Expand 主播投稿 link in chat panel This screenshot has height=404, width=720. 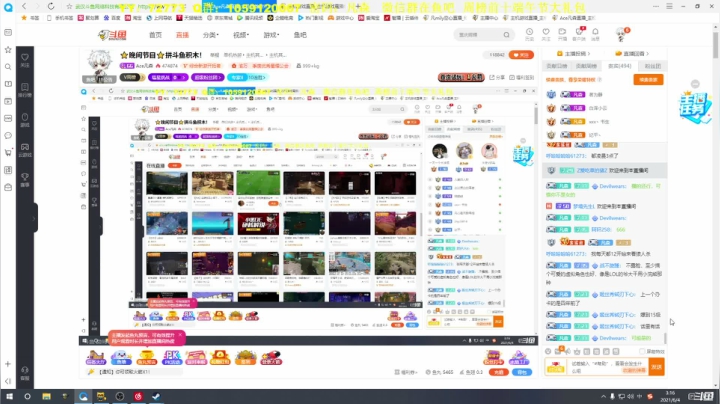pos(574,54)
